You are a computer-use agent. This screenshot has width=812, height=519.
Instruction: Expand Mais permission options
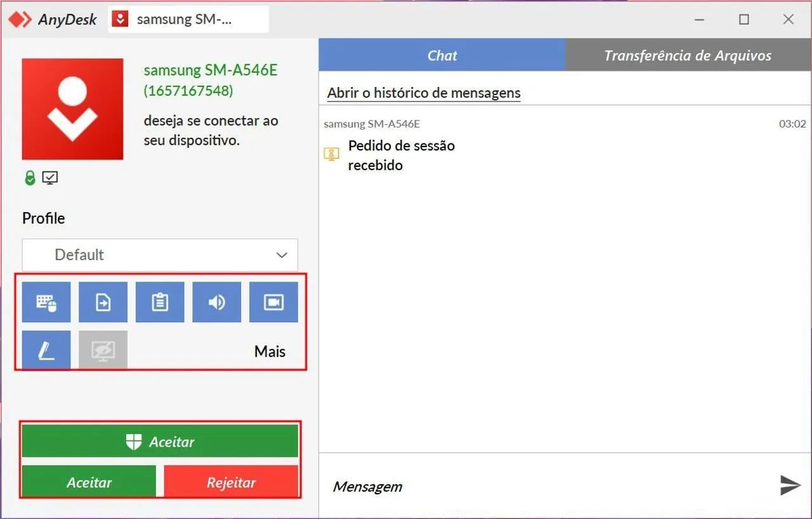(x=270, y=351)
